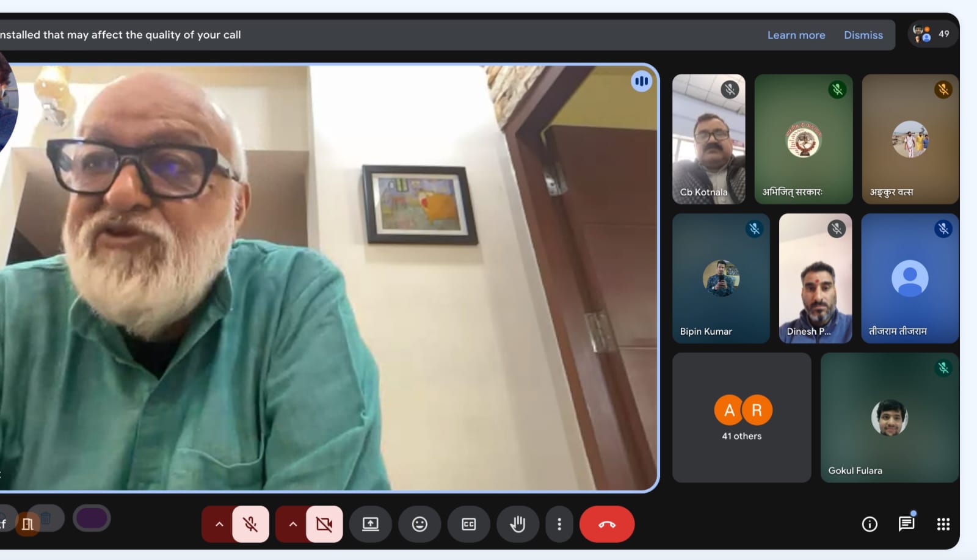The width and height of the screenshot is (977, 560).
Task: Open the 41 others participant tile
Action: point(741,418)
